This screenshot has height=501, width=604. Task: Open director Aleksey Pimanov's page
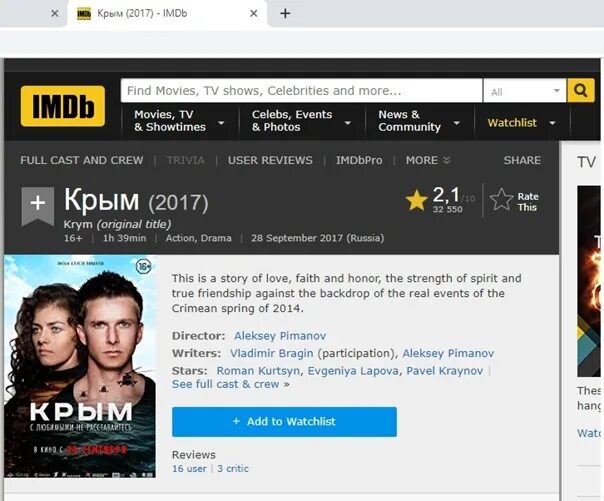point(280,336)
